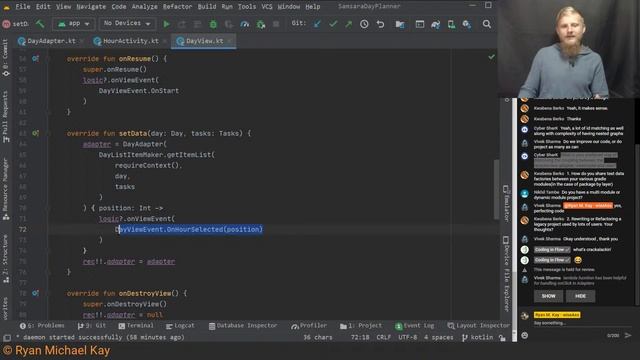
Task: Open the 4 spaces indent selector
Action: pos(438,338)
